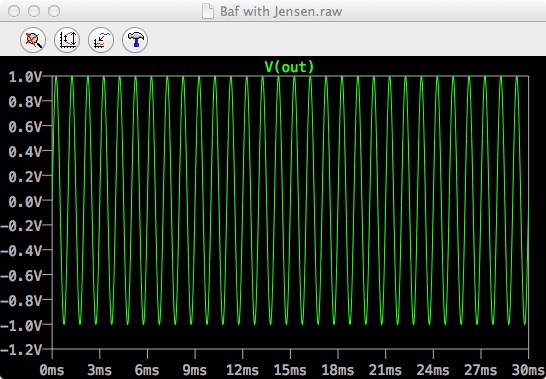Click the 30ms time axis label
This screenshot has height=379, width=546.
click(528, 370)
